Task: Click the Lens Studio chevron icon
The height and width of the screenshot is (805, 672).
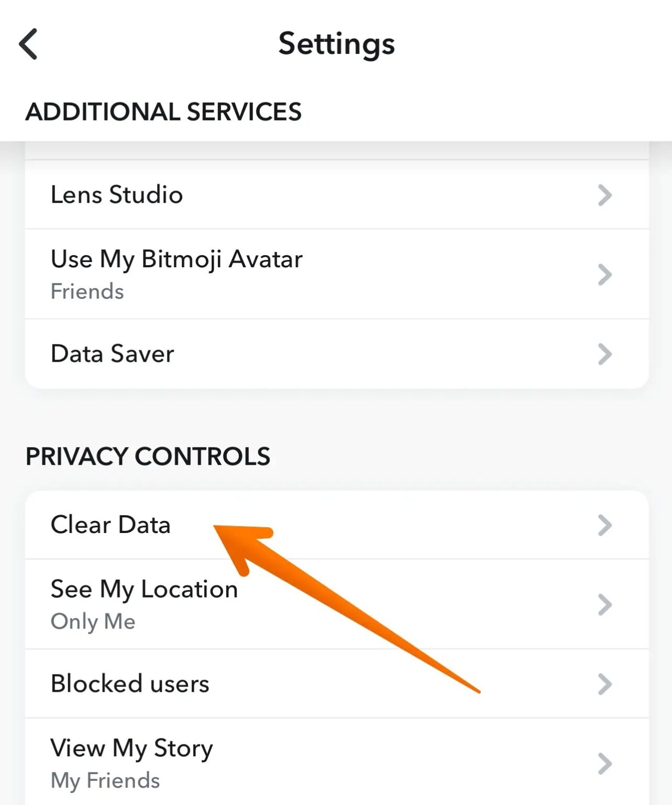Action: 605,195
